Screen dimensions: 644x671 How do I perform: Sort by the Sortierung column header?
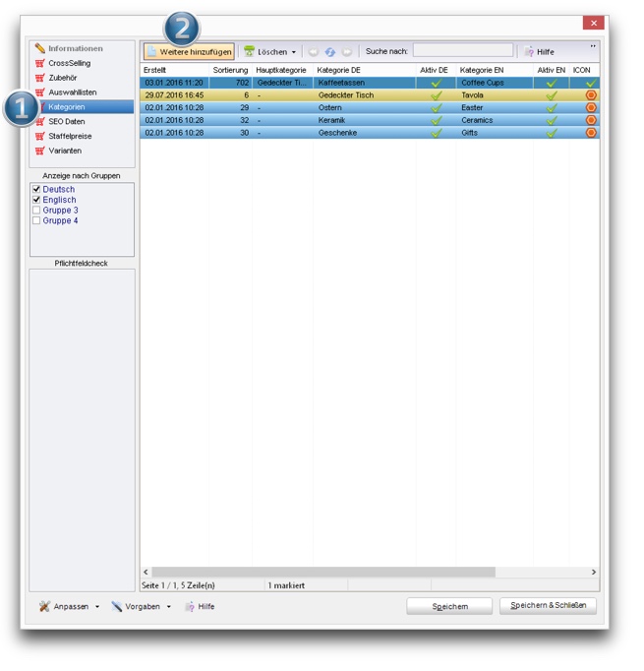(x=230, y=70)
